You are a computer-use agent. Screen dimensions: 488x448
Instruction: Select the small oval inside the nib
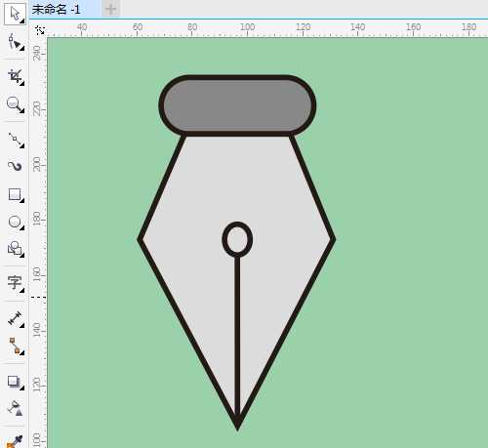coord(237,239)
